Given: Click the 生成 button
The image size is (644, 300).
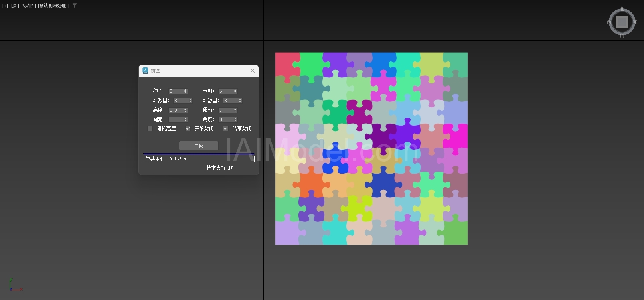Looking at the screenshot, I should 199,146.
